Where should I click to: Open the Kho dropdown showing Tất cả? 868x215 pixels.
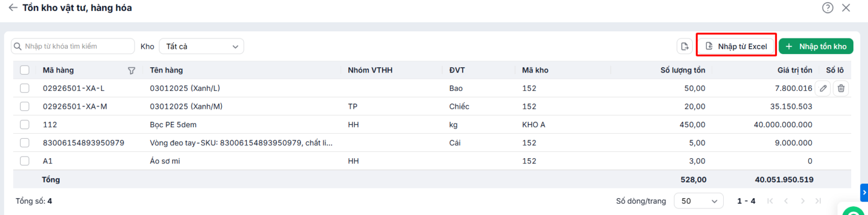click(x=201, y=47)
